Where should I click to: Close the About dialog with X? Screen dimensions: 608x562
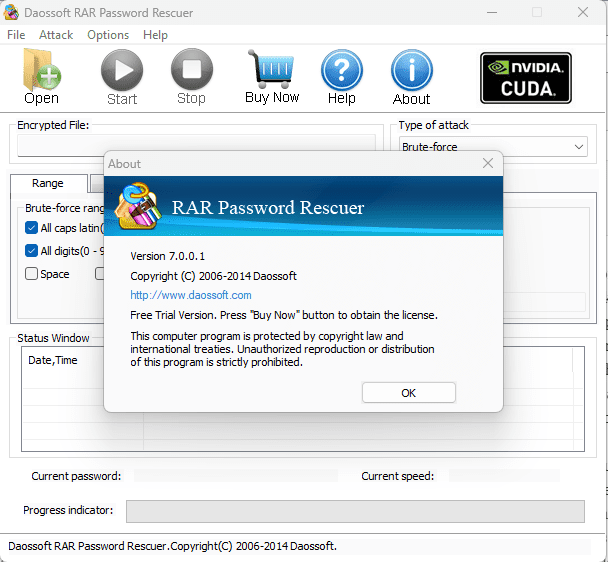(488, 163)
